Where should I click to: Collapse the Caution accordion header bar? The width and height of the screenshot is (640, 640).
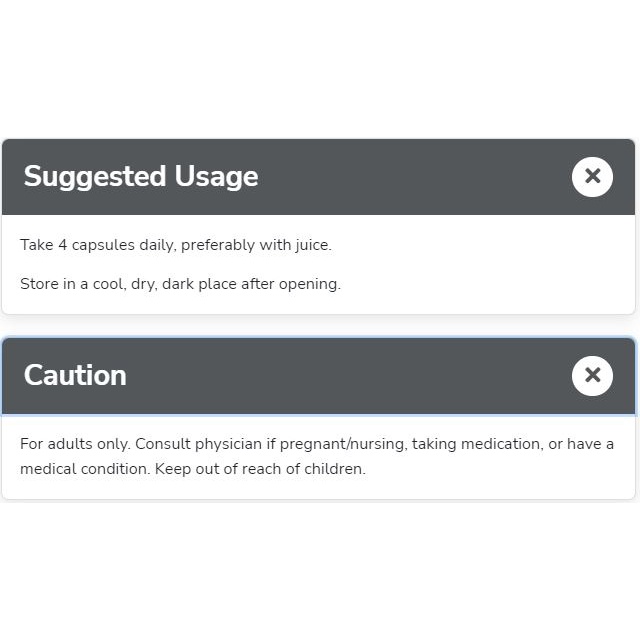pos(350,375)
